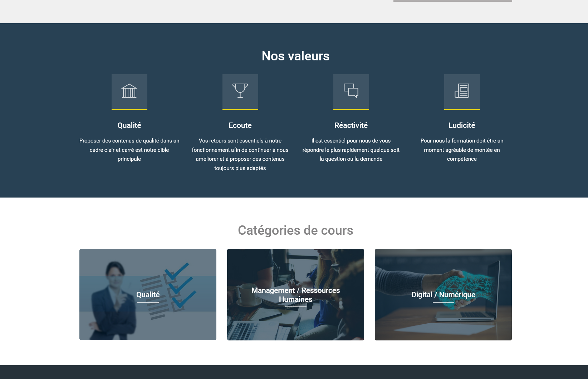Open the Qualité course category card
The width and height of the screenshot is (588, 379).
click(x=148, y=295)
